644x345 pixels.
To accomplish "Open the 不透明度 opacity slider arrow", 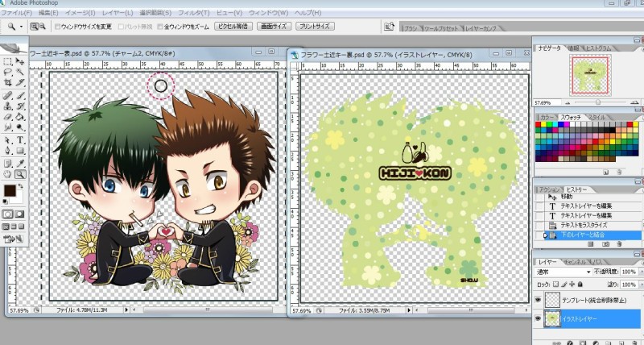I will [641, 272].
